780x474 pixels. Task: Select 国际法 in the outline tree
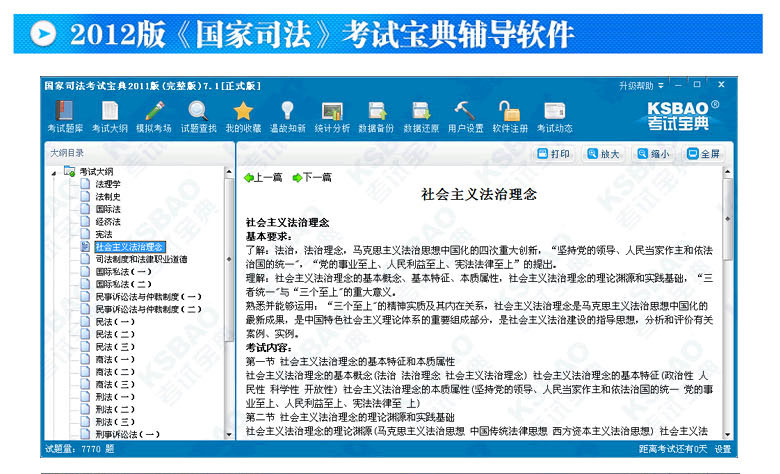pyautogui.click(x=108, y=209)
